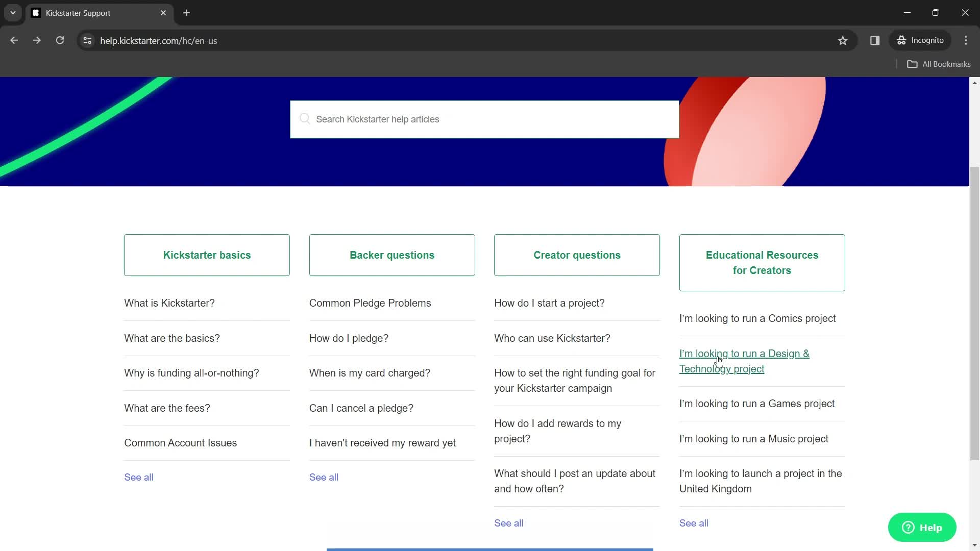Open site information icon in address bar

pyautogui.click(x=87, y=40)
